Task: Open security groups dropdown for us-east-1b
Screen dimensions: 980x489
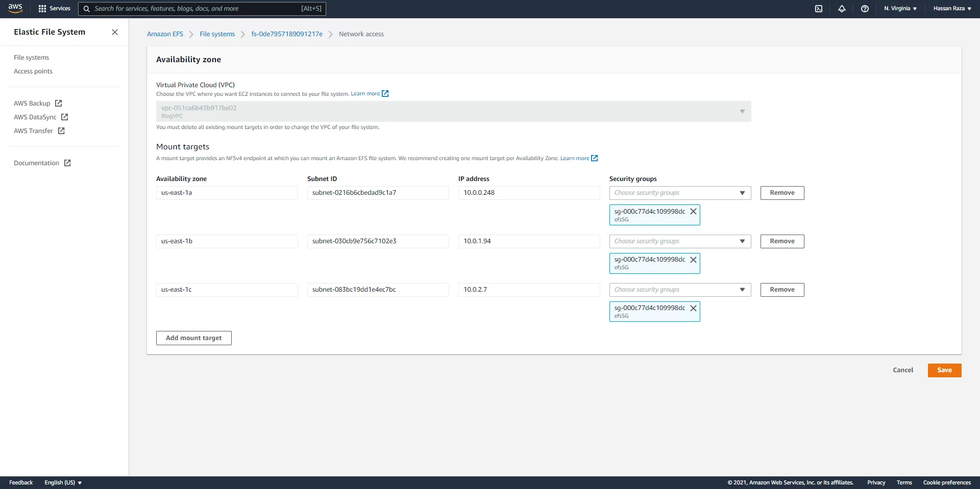Action: tap(680, 241)
